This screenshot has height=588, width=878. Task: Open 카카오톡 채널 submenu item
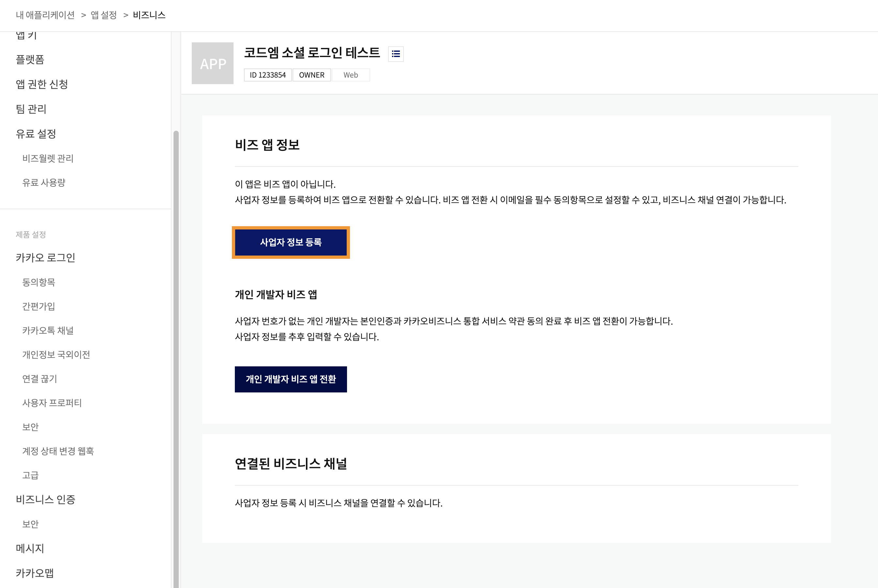point(48,331)
